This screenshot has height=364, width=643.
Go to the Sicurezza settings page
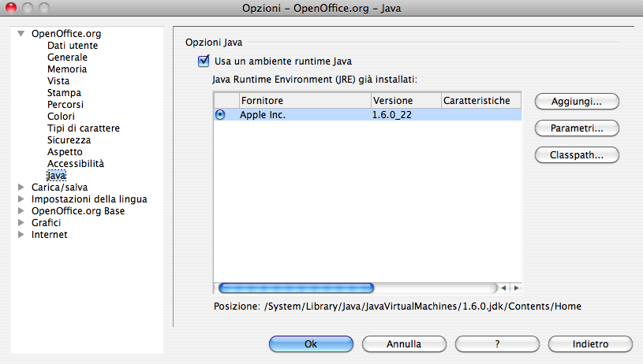(x=69, y=140)
